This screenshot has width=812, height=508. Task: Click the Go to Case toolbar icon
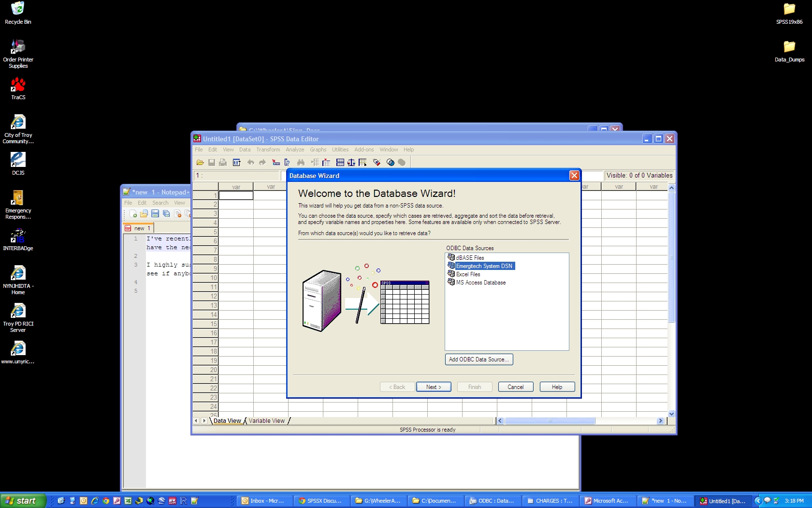(x=276, y=163)
